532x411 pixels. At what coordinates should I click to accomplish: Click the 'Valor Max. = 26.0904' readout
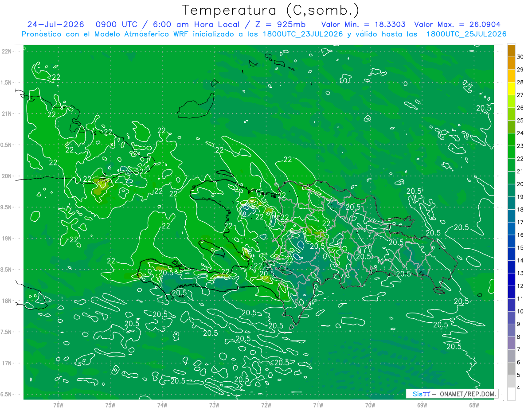(x=458, y=24)
